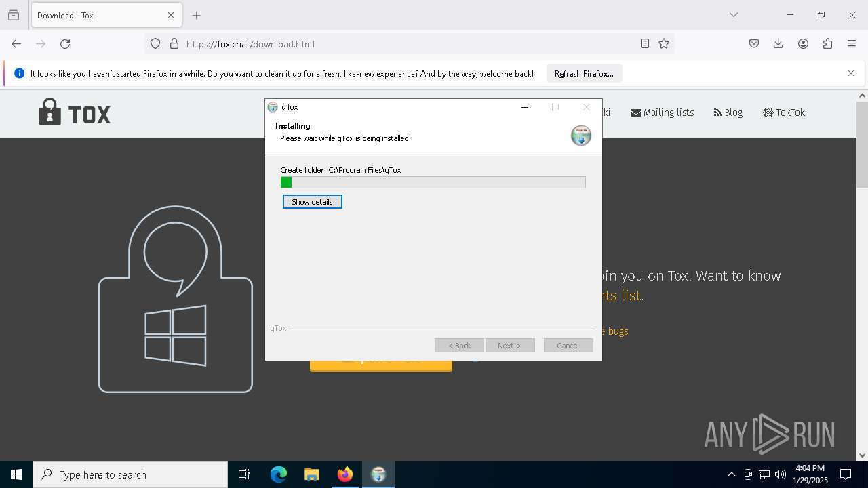
Task: Open a new Firefox tab
Action: tap(197, 15)
